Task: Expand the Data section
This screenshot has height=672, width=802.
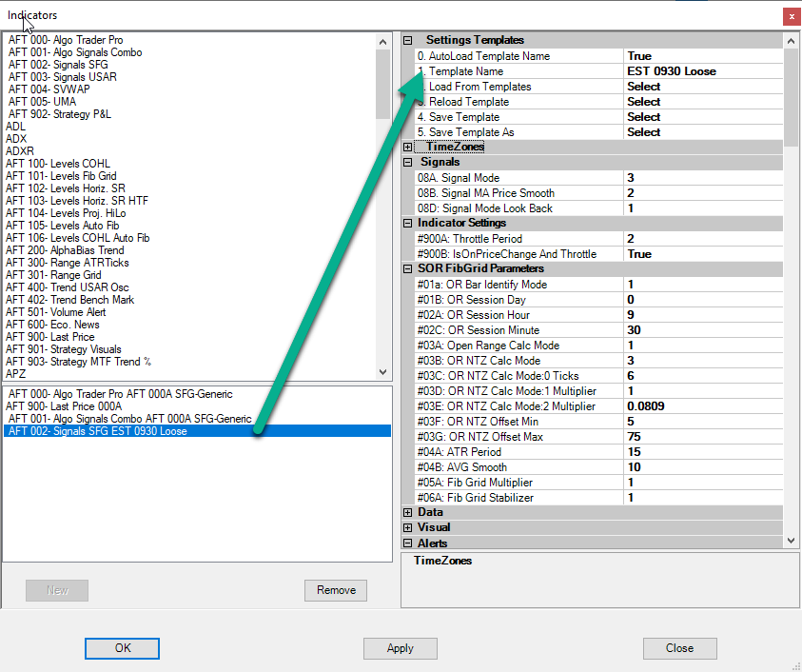Action: tap(408, 513)
